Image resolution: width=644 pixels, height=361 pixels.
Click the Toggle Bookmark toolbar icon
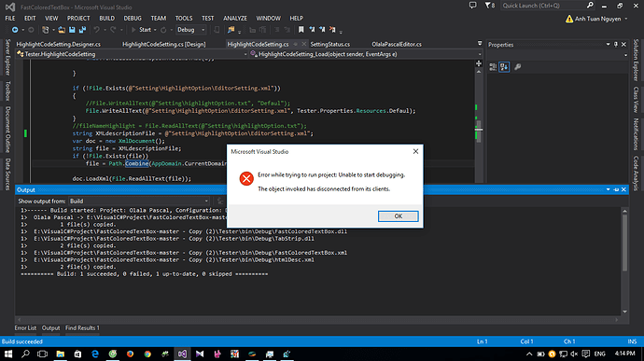pyautogui.click(x=301, y=30)
